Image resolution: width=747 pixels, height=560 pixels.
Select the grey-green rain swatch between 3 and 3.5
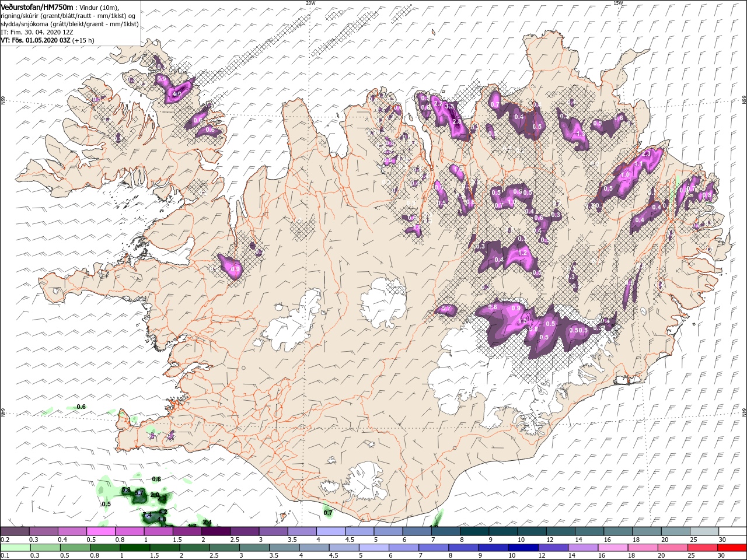254,548
